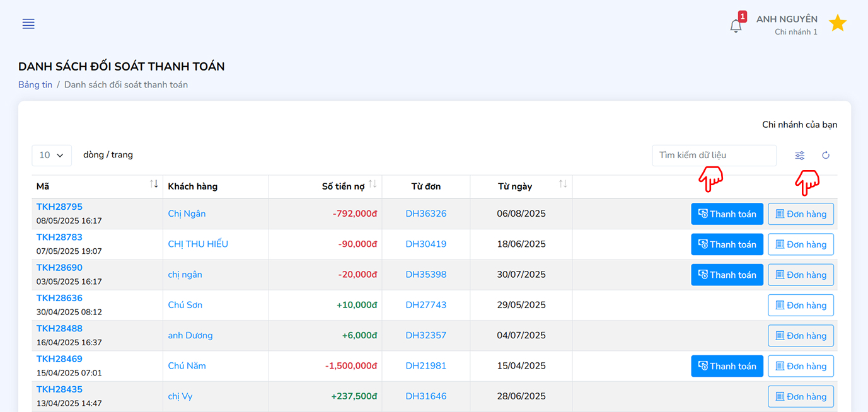View customer anh Dương
Screen dimensions: 868x412
(x=190, y=336)
